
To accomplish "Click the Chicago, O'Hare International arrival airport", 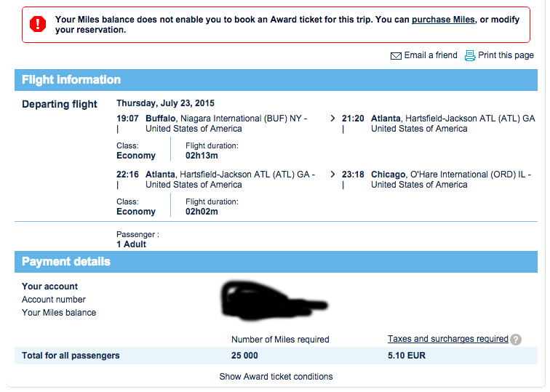I will (x=450, y=175).
